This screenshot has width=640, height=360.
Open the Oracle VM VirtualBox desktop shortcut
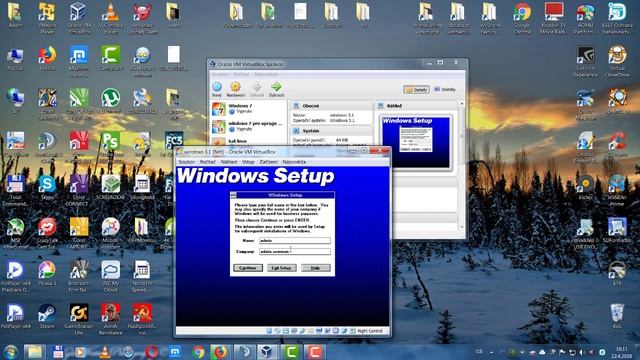click(x=79, y=17)
